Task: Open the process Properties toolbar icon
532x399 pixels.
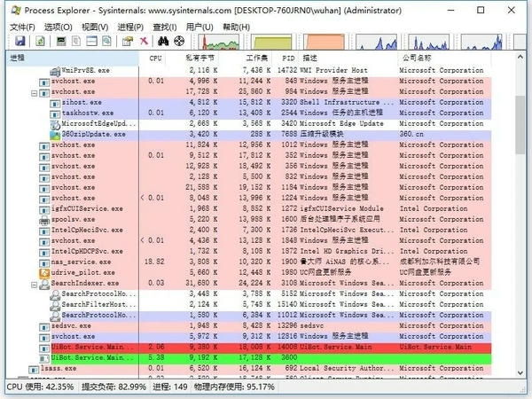Action: pos(128,42)
